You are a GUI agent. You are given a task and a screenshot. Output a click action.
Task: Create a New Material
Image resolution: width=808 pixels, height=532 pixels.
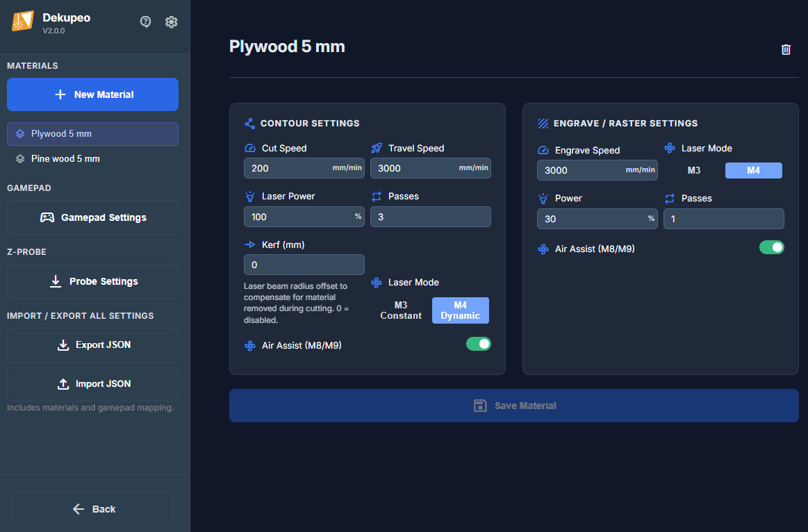(x=92, y=94)
